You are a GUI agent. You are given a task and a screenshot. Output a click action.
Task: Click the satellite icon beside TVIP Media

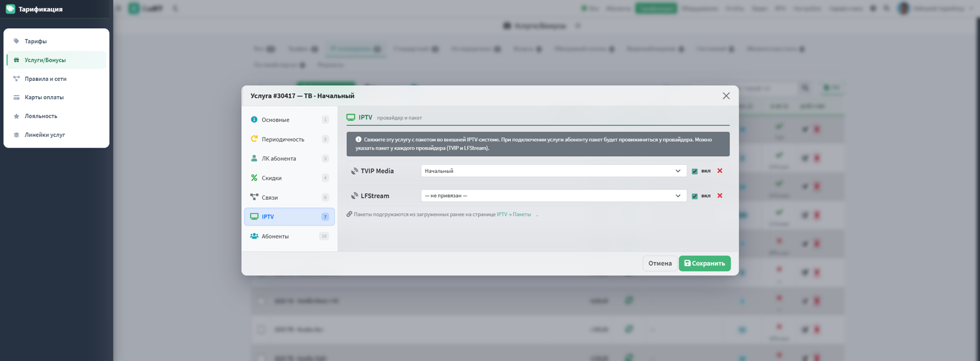(354, 171)
